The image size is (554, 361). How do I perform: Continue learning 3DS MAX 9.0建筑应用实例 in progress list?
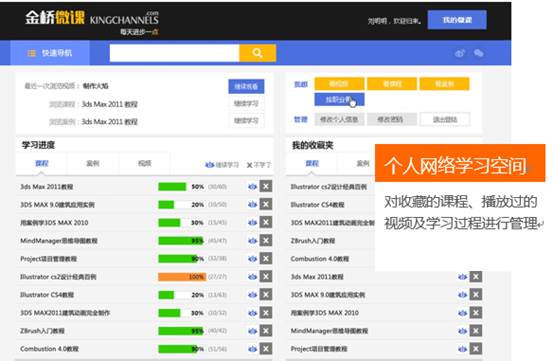[252, 205]
